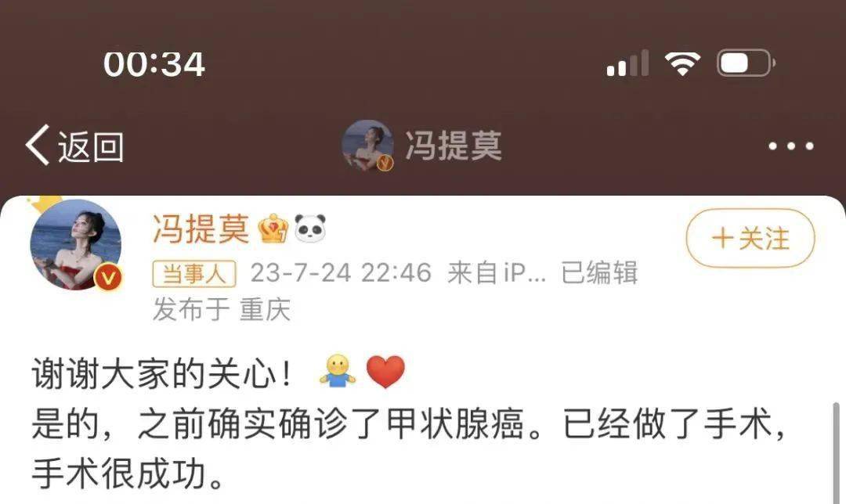Tap the vertical scrollbar beside post text

[837, 453]
